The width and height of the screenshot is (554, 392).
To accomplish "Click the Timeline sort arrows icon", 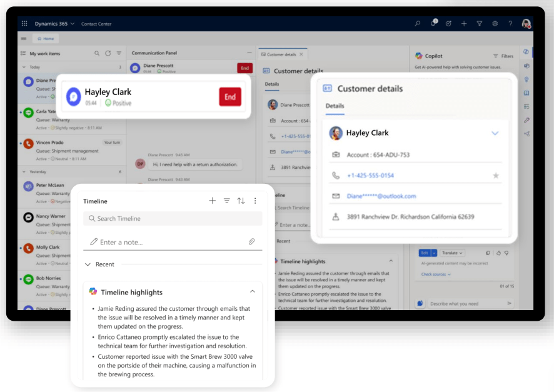I will pyautogui.click(x=241, y=201).
